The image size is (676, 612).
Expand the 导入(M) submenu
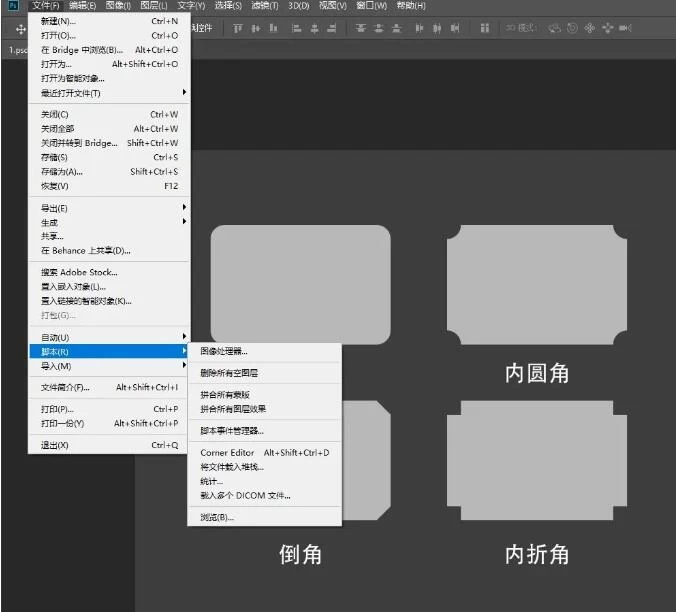(56, 366)
